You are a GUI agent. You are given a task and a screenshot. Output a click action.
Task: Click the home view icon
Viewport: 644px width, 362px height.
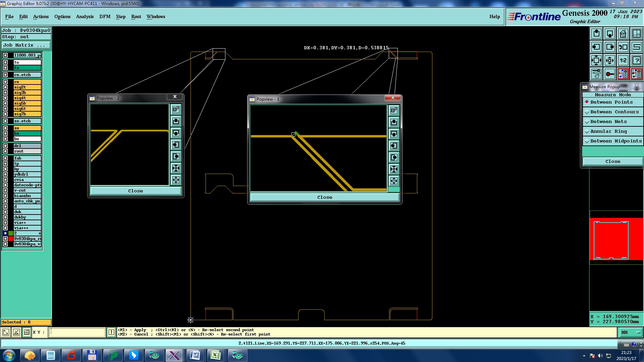[623, 34]
